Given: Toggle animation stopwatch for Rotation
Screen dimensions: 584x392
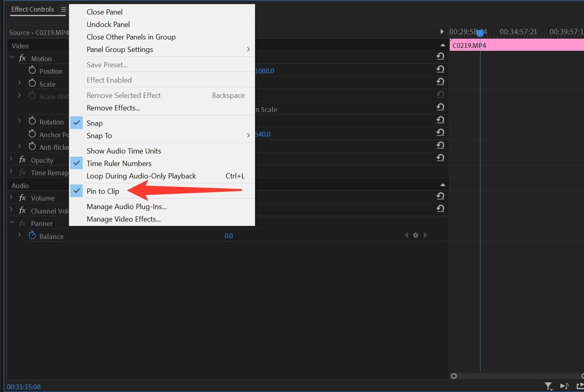Looking at the screenshot, I should click(32, 121).
